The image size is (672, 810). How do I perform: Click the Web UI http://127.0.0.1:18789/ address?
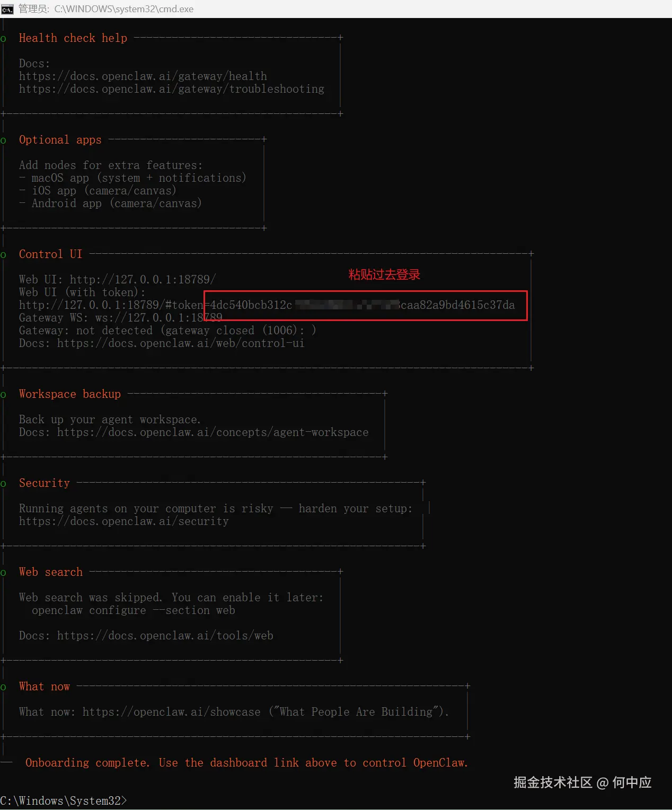click(x=143, y=280)
